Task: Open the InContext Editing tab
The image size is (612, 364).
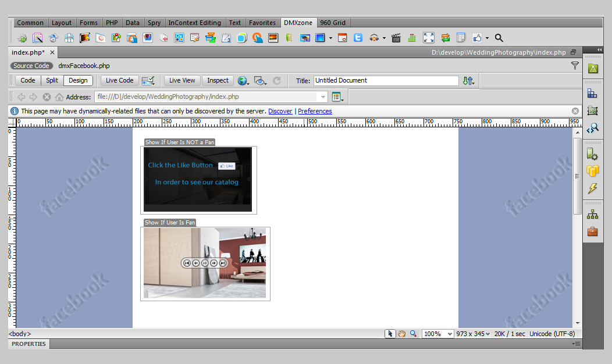Action: click(195, 23)
